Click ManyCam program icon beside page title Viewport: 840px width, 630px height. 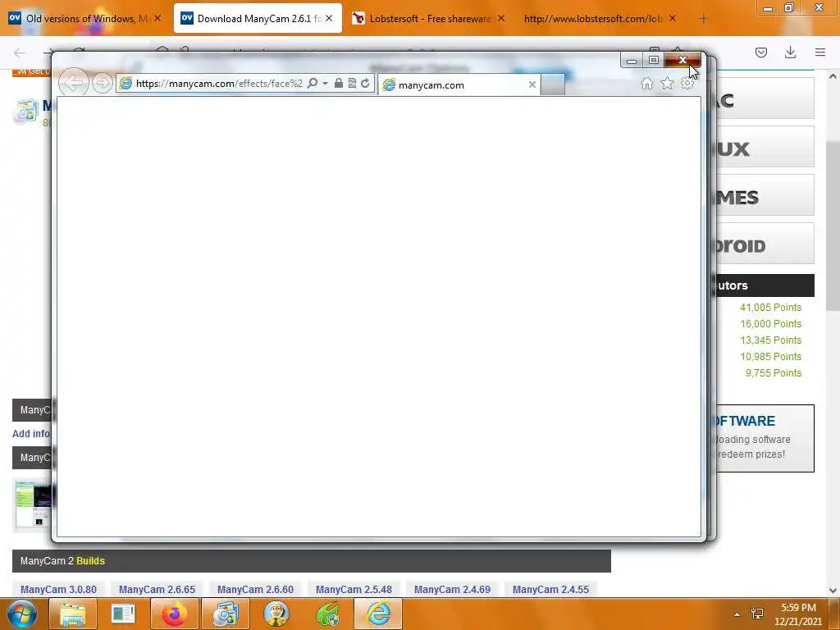[x=25, y=112]
